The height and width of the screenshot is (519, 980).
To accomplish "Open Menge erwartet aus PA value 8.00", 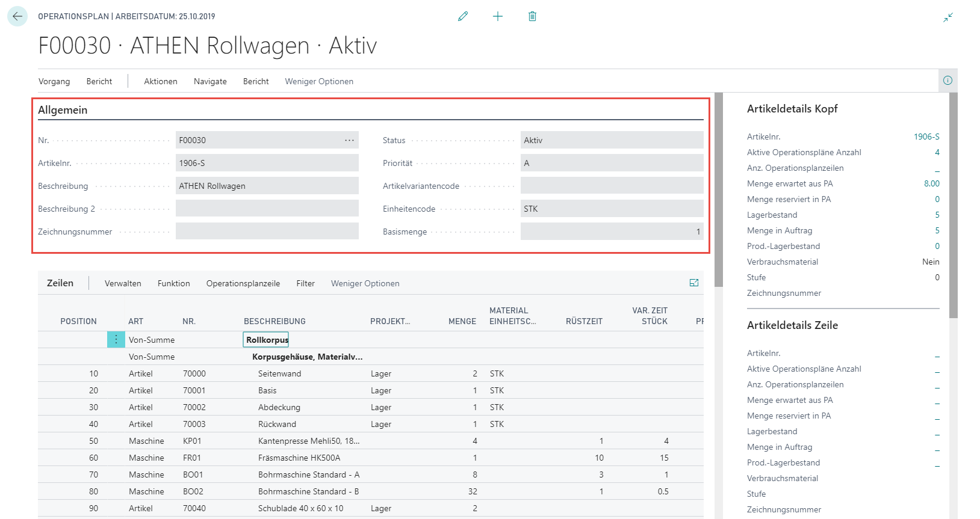I will tap(932, 183).
